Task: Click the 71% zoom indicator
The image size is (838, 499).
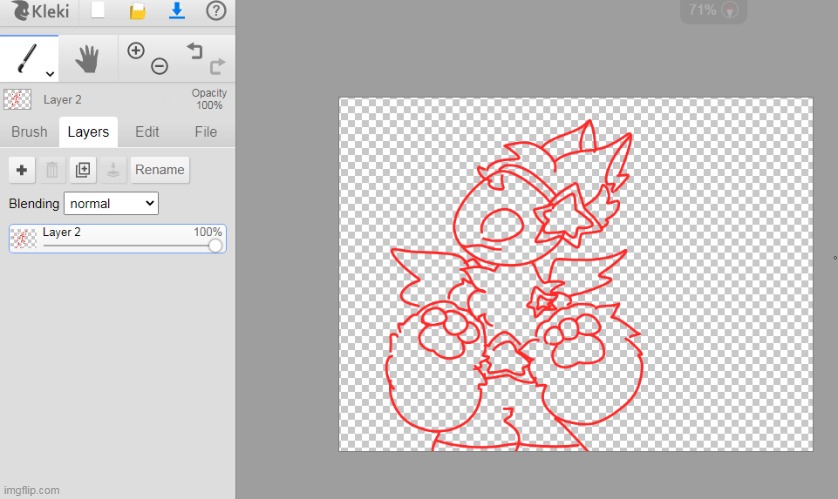Action: [x=713, y=10]
